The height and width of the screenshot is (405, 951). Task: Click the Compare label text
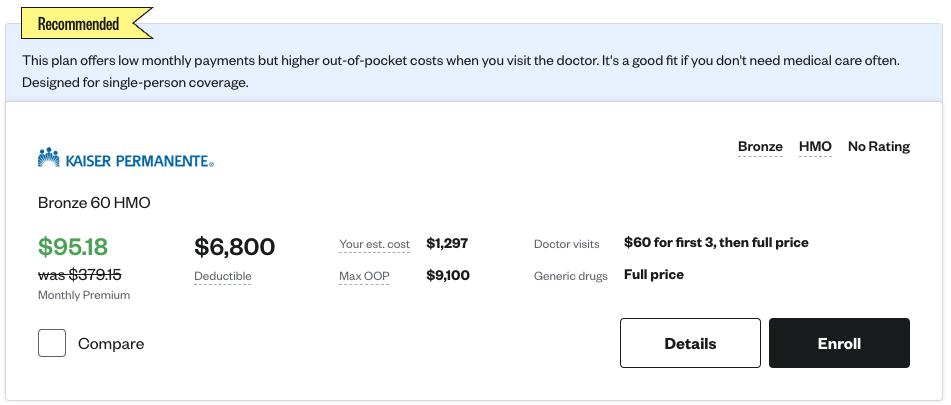111,344
